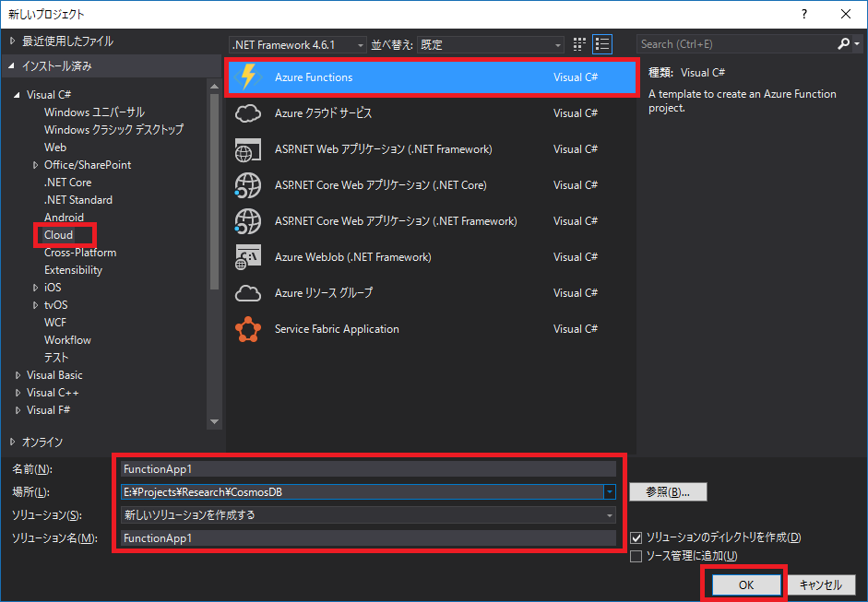The image size is (868, 602).
Task: Click the Azure WebJob template icon
Action: click(x=248, y=257)
